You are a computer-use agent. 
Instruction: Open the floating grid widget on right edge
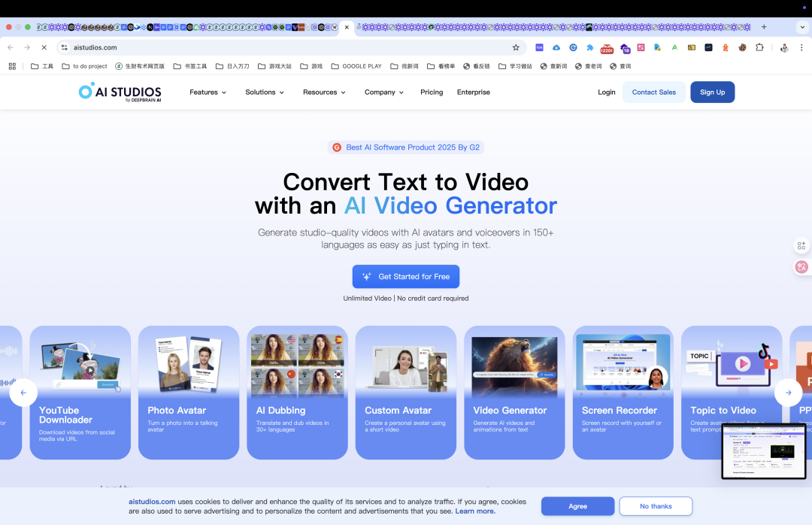pos(801,246)
